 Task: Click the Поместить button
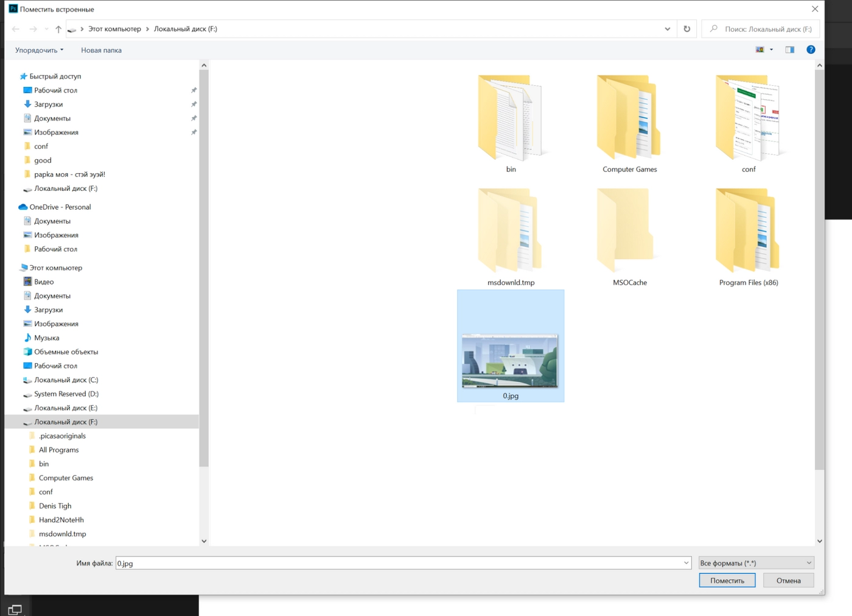coord(727,581)
